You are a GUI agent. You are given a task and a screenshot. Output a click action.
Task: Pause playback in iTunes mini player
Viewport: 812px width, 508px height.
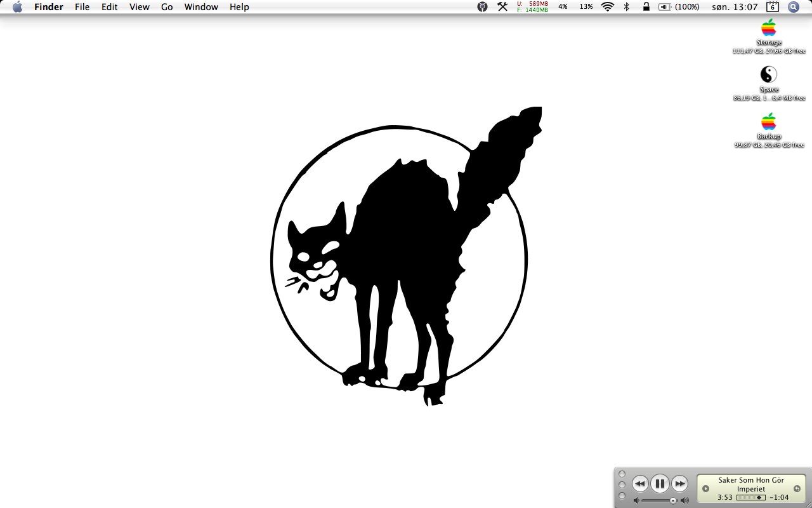pos(660,484)
